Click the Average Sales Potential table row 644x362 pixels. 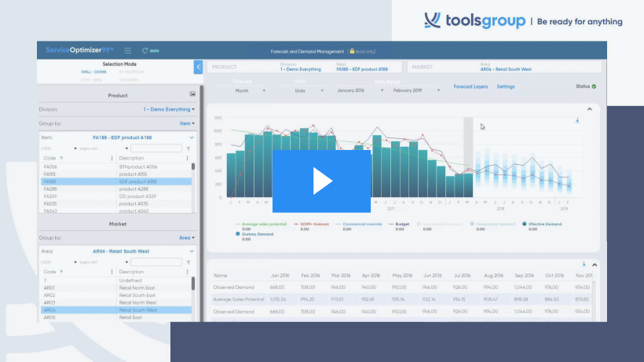click(402, 300)
